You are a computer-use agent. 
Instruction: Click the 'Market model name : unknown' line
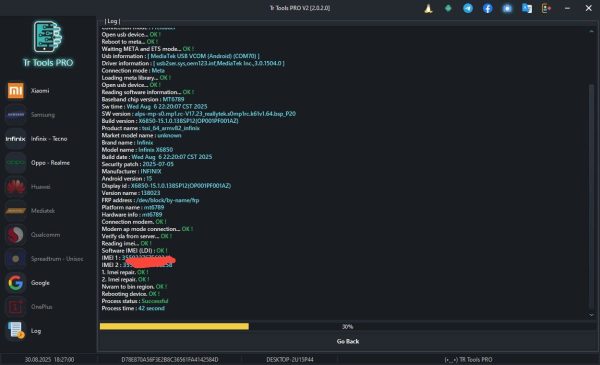click(141, 135)
